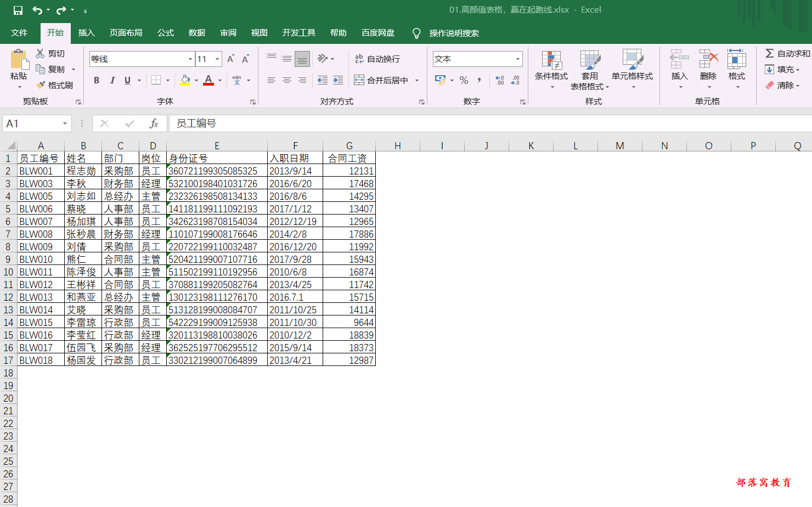Apply cell borders icon
This screenshot has width=812, height=507.
pos(156,80)
